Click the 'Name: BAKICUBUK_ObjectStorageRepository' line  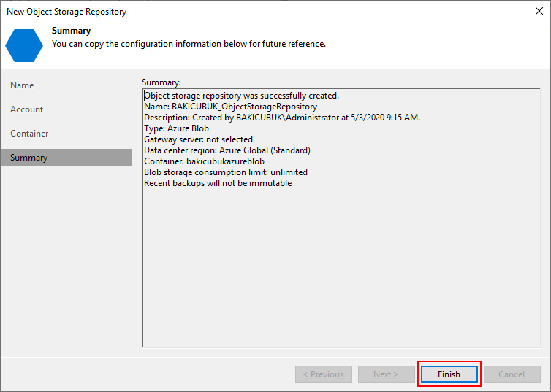(x=230, y=107)
